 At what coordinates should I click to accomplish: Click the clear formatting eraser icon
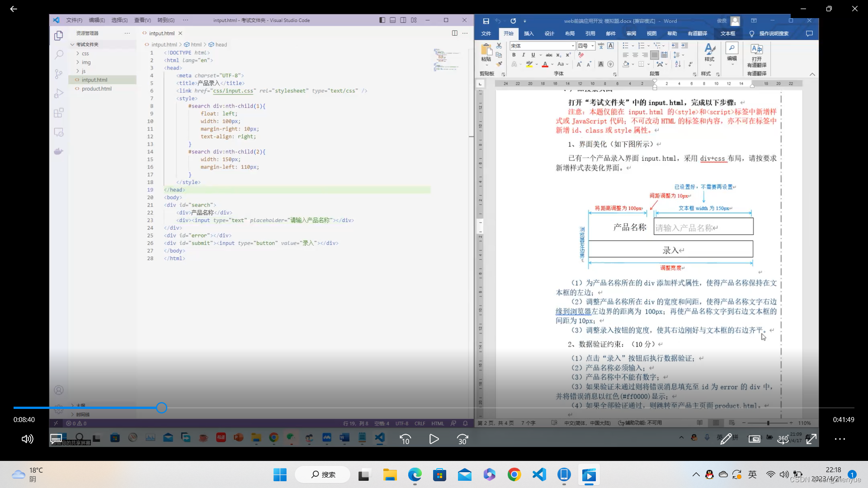(x=581, y=55)
